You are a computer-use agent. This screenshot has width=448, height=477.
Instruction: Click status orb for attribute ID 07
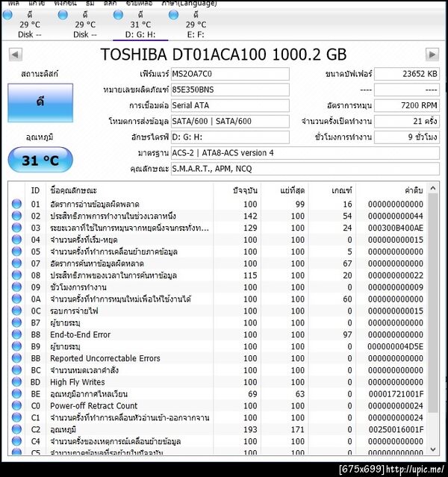pos(16,264)
